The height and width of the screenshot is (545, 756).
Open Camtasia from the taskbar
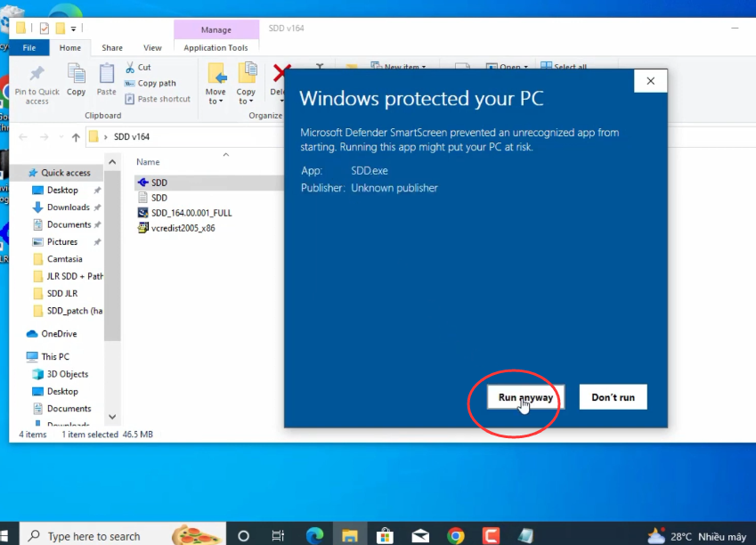492,536
